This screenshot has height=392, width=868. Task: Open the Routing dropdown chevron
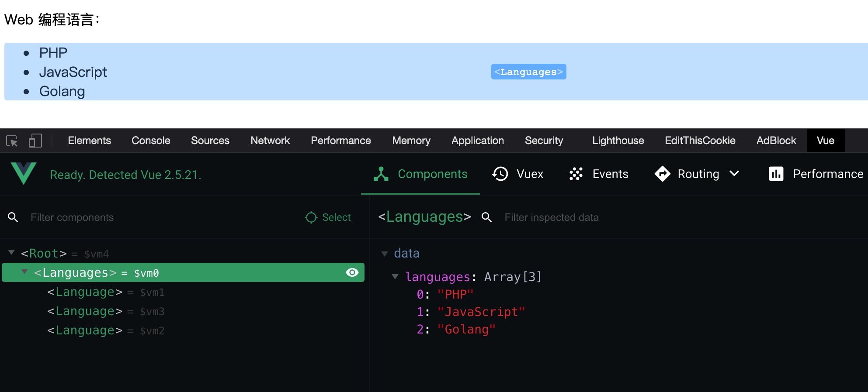coord(735,173)
